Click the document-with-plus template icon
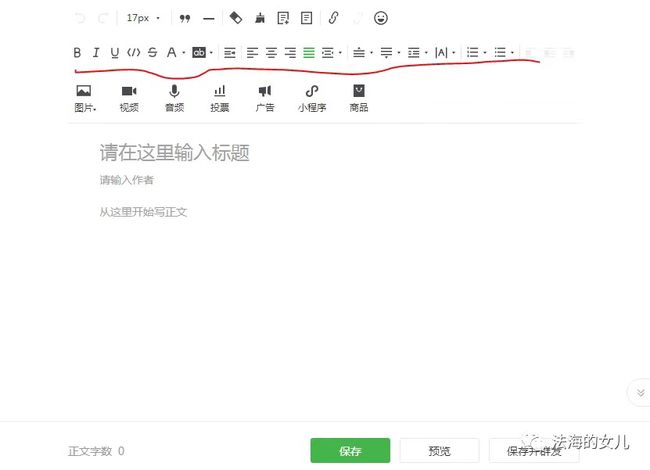Image resolution: width=650 pixels, height=470 pixels. tap(283, 18)
